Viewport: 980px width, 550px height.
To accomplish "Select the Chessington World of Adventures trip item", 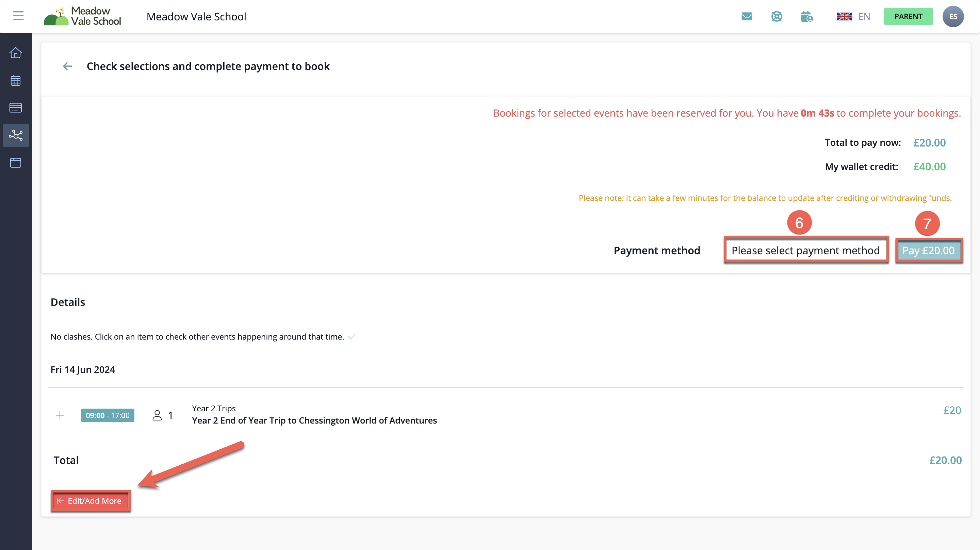I will tap(314, 420).
